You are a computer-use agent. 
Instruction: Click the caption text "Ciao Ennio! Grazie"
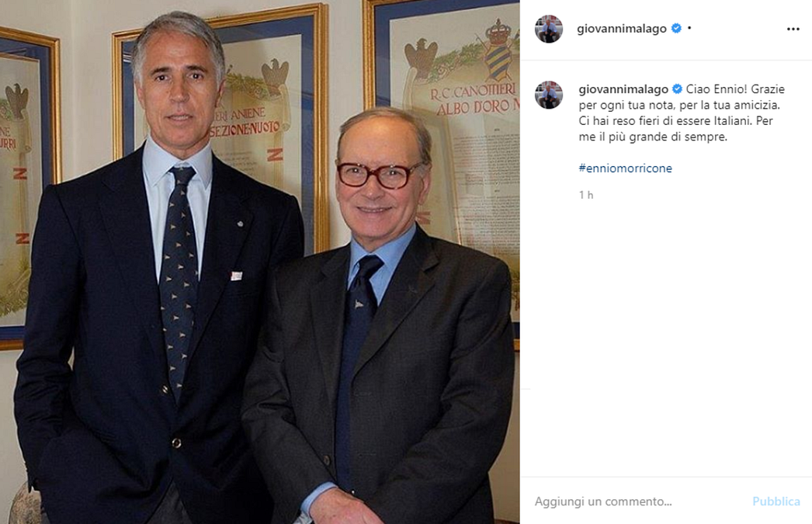[x=735, y=89]
